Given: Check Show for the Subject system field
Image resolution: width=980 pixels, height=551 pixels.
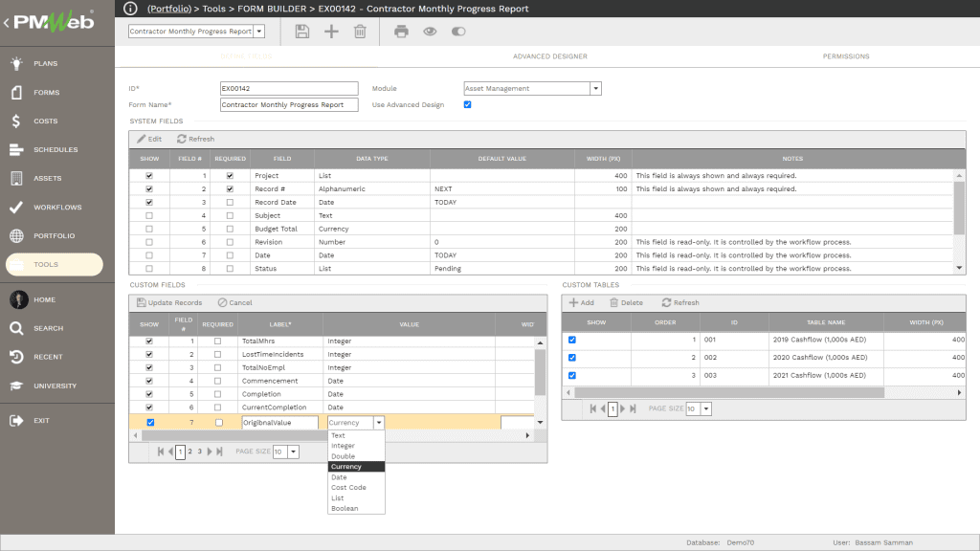Looking at the screenshot, I should point(148,215).
